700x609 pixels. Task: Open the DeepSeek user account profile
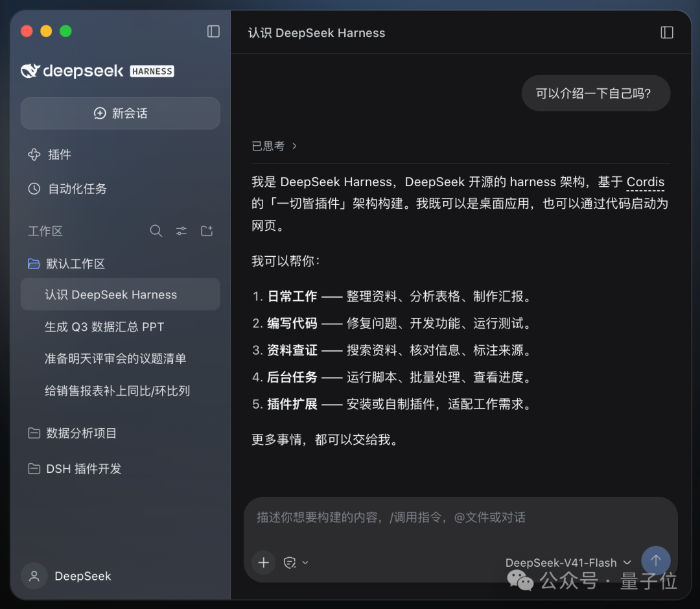[67, 576]
